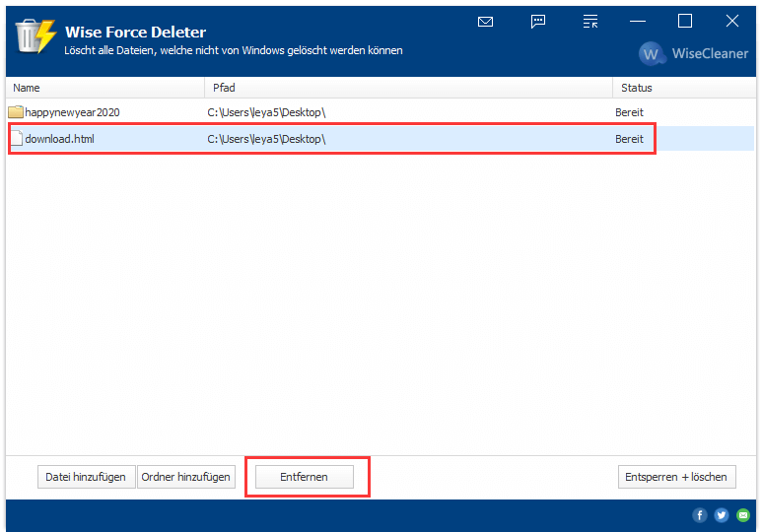Screen dimensions: 762x532
Task: Sort by the Name column header
Action: (x=104, y=88)
